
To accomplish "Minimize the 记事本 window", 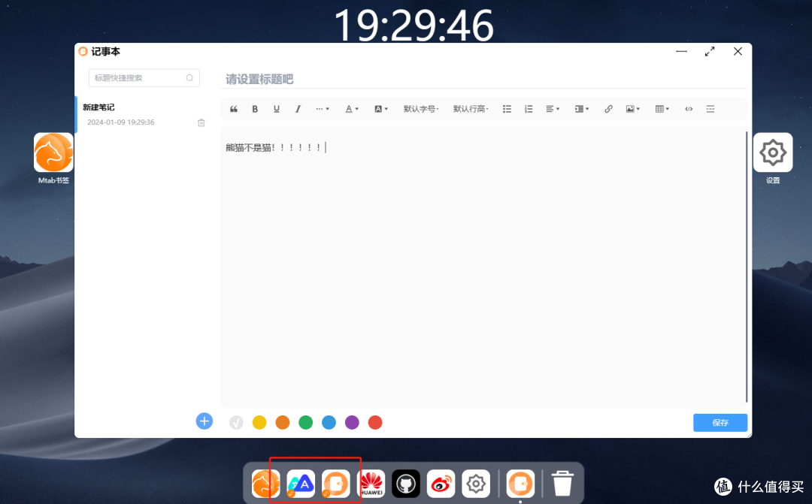I will click(x=681, y=51).
